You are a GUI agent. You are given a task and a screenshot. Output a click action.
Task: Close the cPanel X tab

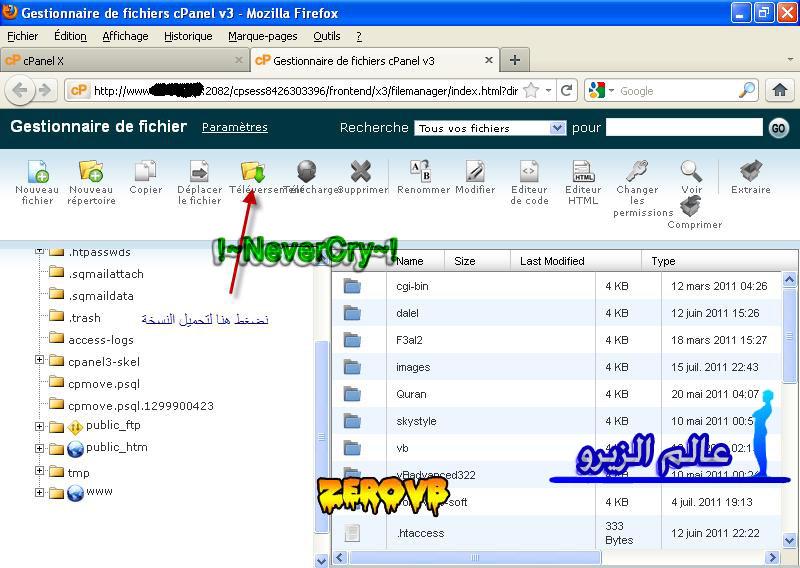pos(238,60)
